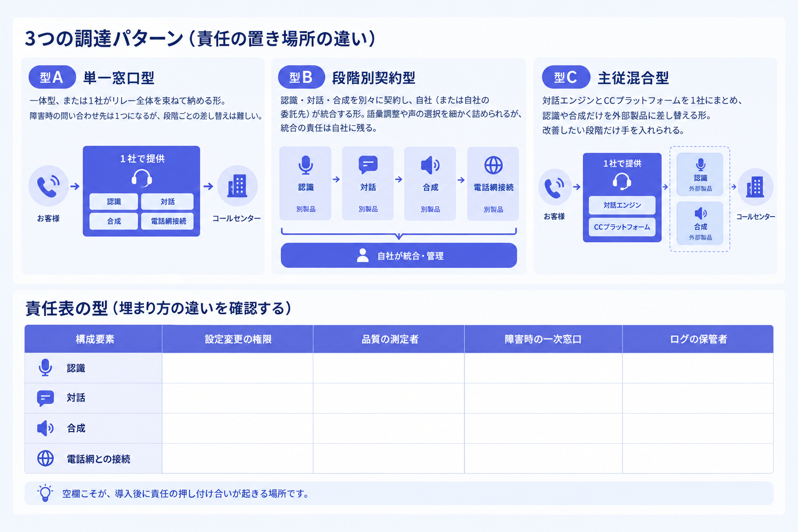Select the CCプラットフォーム chip in 型C
798x532 pixels.
point(622,227)
